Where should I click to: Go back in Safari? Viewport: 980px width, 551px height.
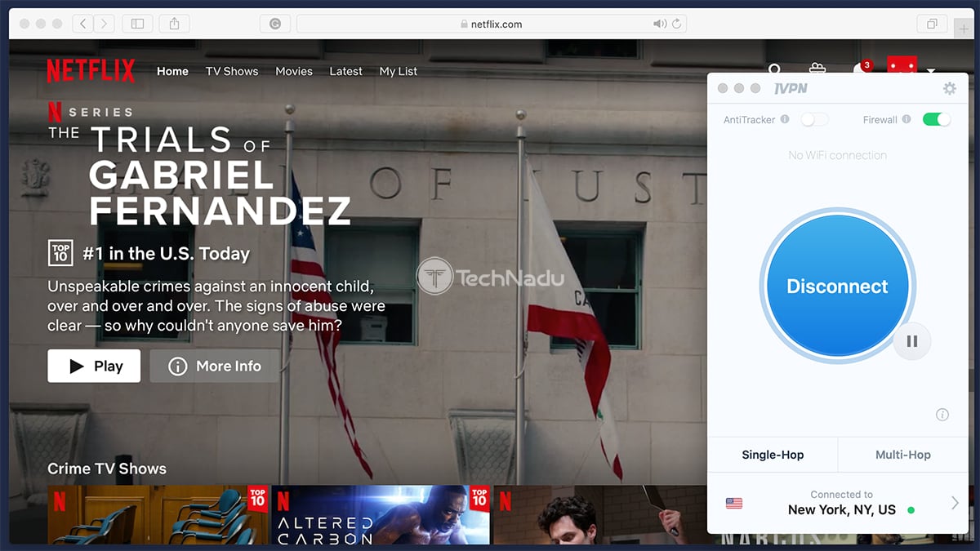click(82, 24)
